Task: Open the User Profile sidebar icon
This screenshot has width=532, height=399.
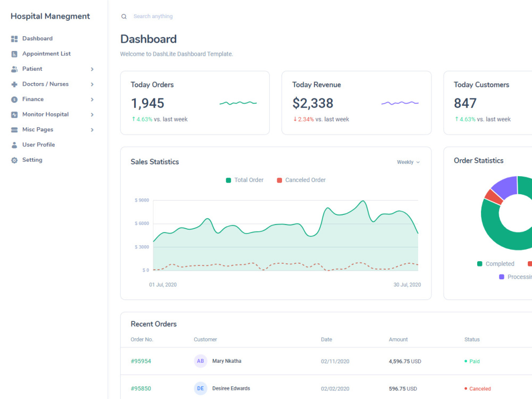Action: point(14,145)
